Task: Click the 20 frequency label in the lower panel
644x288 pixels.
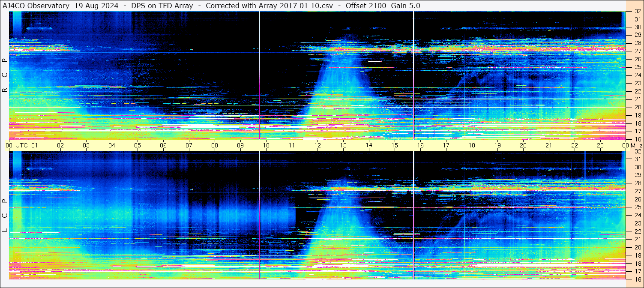Action: click(637, 247)
